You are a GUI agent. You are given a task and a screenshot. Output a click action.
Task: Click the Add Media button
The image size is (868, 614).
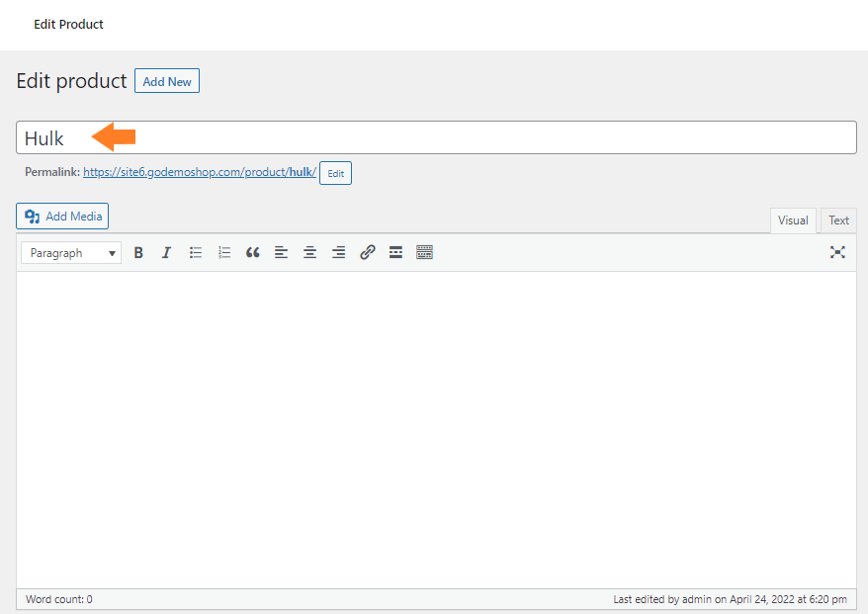point(62,216)
